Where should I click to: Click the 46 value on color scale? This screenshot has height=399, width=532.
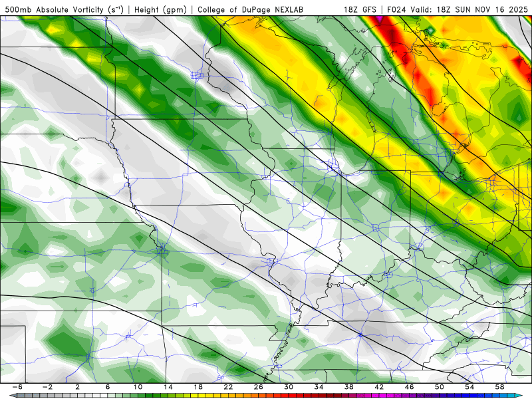point(409,387)
